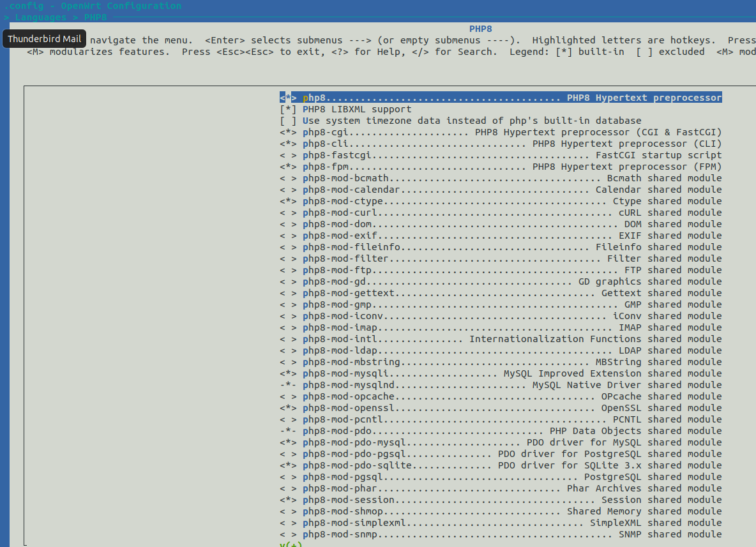
Task: Click the Languages breadcrumb in the path
Action: pos(41,17)
